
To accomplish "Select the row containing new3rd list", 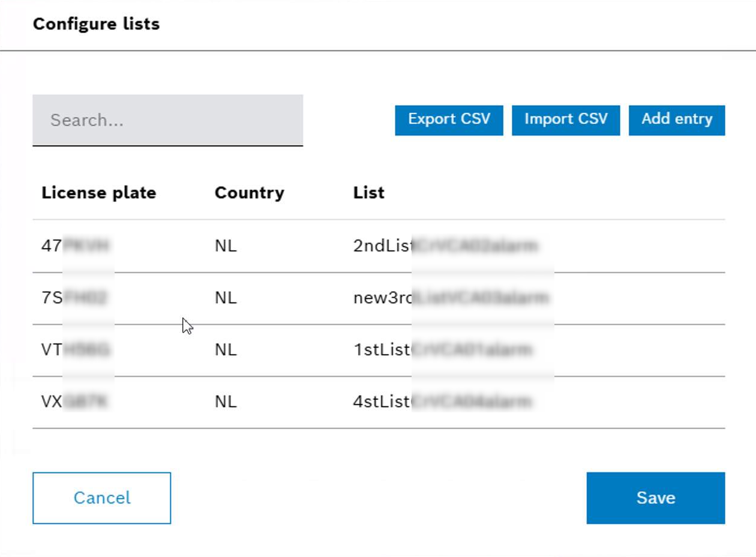I will (x=378, y=297).
